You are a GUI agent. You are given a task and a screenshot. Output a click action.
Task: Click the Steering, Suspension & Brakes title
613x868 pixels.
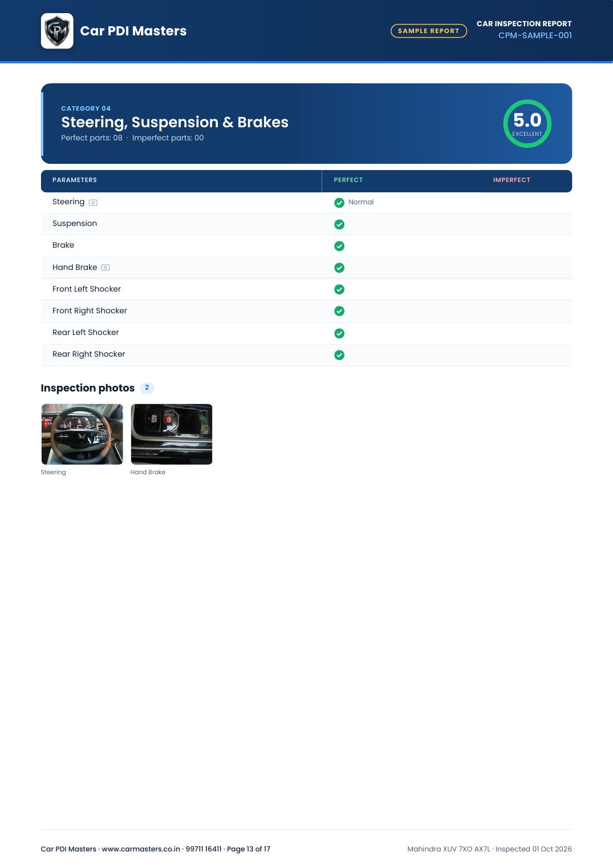(x=175, y=123)
